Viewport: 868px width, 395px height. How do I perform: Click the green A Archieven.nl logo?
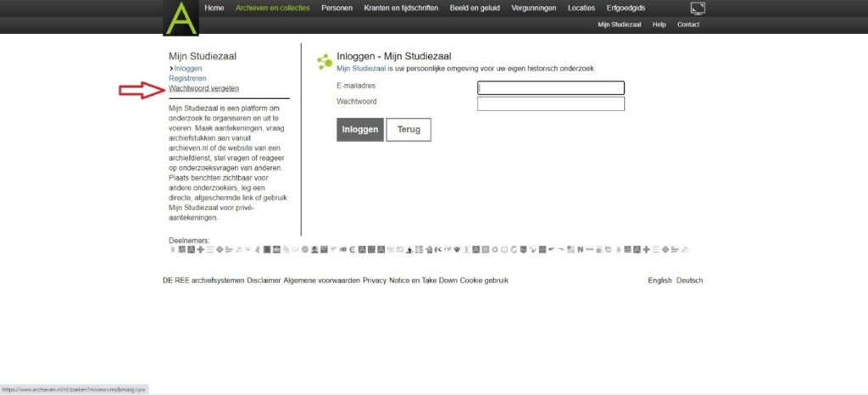tap(181, 18)
